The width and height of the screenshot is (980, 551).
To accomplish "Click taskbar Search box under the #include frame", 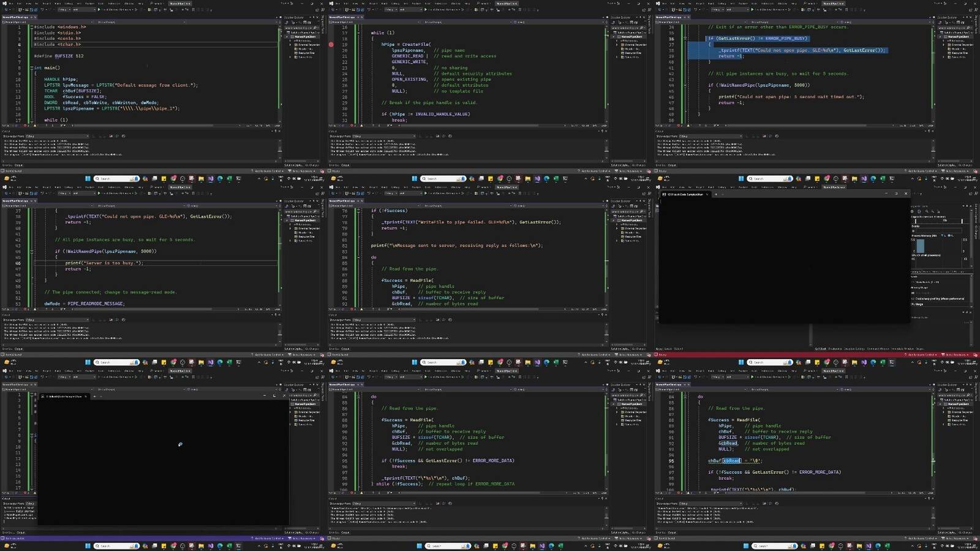I will (116, 179).
